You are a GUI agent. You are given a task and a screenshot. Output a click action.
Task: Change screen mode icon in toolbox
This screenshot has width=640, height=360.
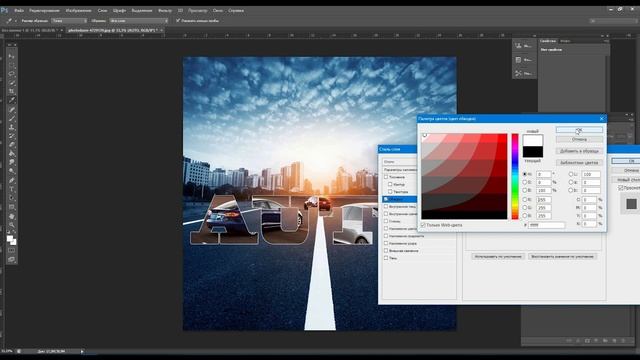coord(11,259)
